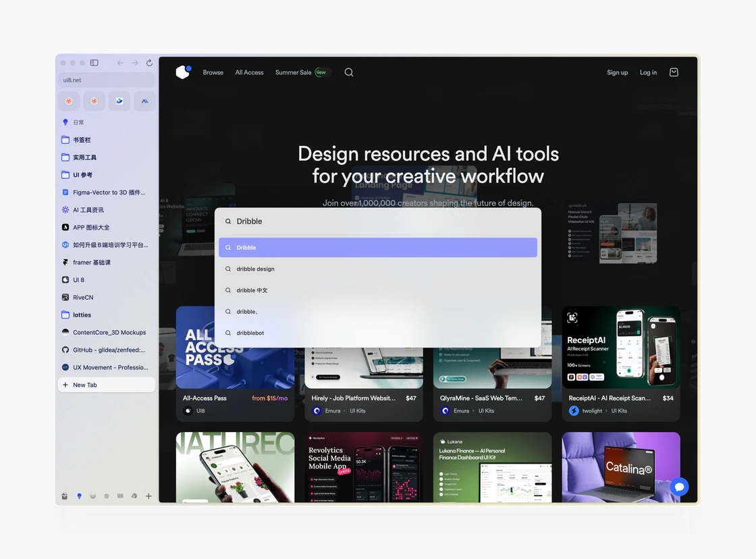
Task: Open UX Movement tab
Action: (x=107, y=367)
